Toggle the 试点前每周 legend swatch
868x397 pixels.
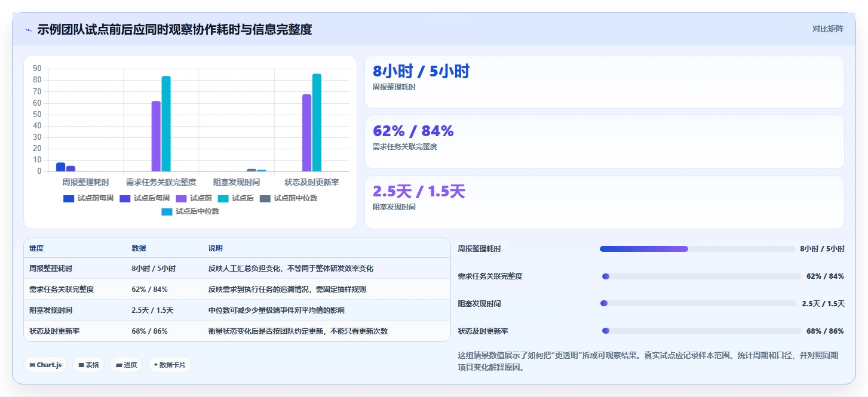pyautogui.click(x=69, y=198)
